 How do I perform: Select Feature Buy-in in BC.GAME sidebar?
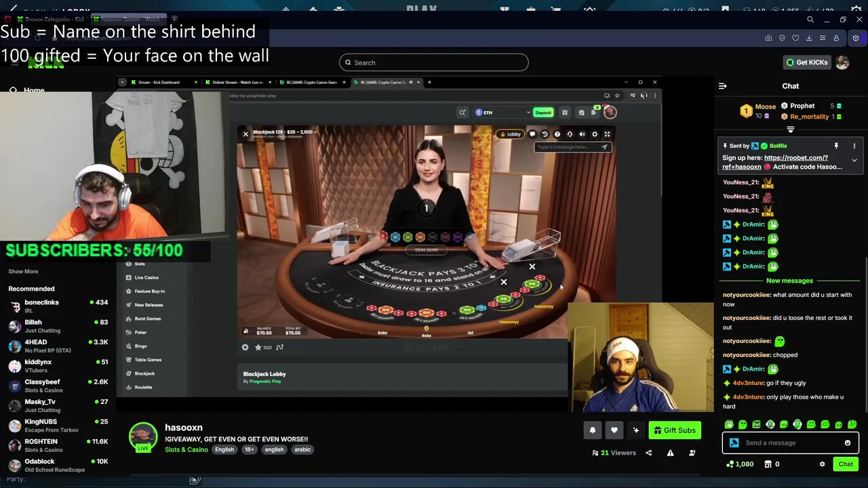pyautogui.click(x=149, y=291)
